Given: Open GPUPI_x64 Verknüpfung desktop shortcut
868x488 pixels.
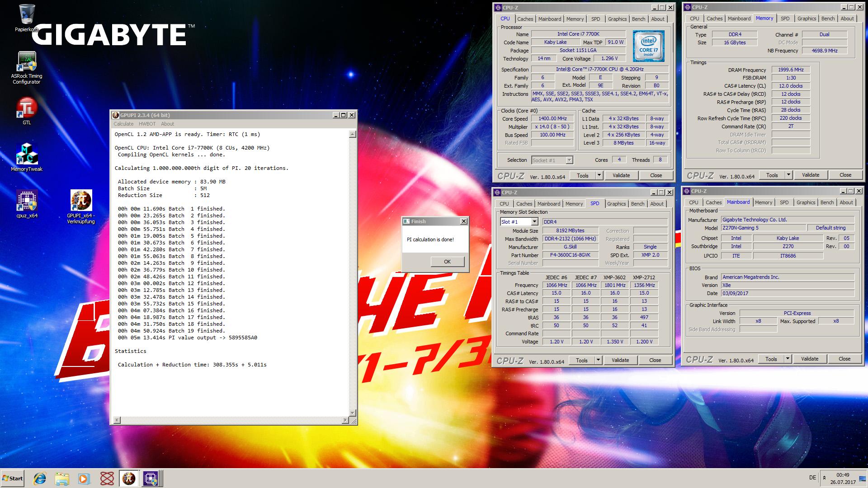Looking at the screenshot, I should (x=81, y=206).
